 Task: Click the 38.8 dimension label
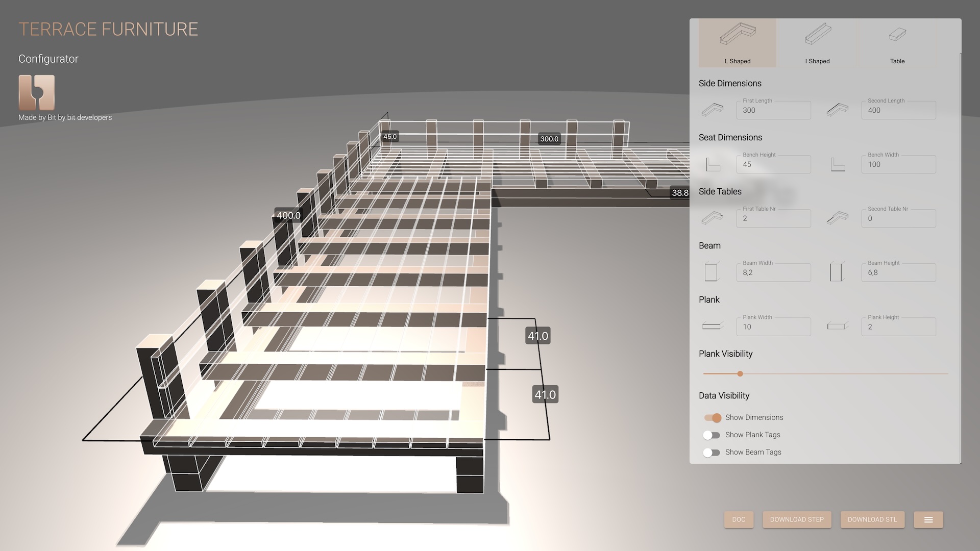[x=680, y=192]
